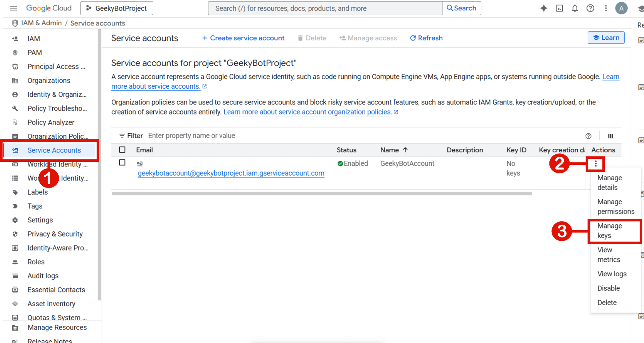Open the top bar settings kebab menu
644x343 pixels.
pyautogui.click(x=606, y=8)
